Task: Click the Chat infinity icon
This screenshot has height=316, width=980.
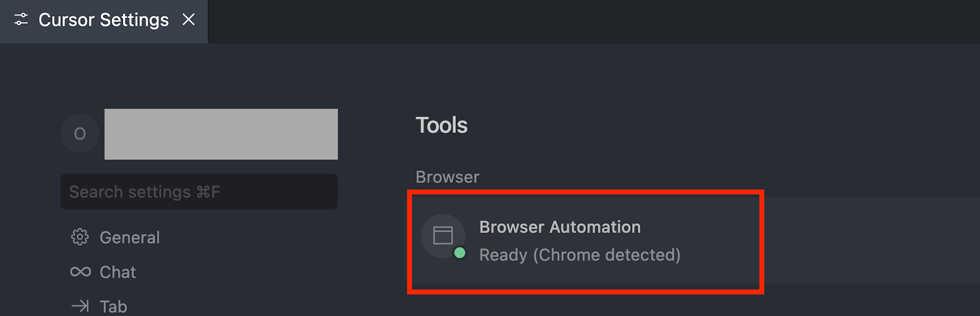Action: pos(80,272)
